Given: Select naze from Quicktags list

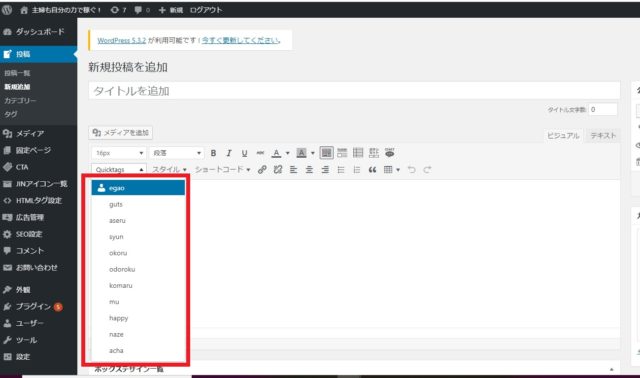Looking at the screenshot, I should pos(138,334).
